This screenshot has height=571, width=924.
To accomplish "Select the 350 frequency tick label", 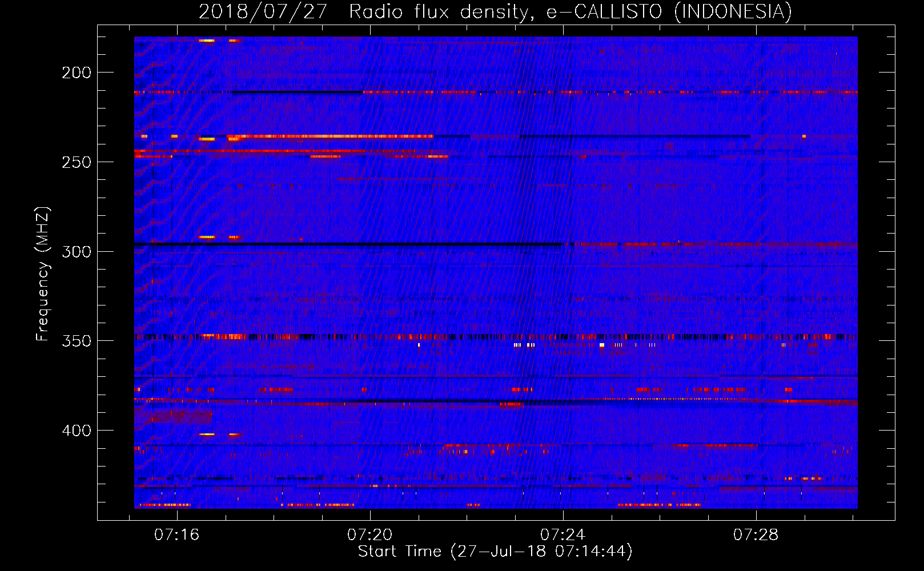I will pyautogui.click(x=77, y=341).
